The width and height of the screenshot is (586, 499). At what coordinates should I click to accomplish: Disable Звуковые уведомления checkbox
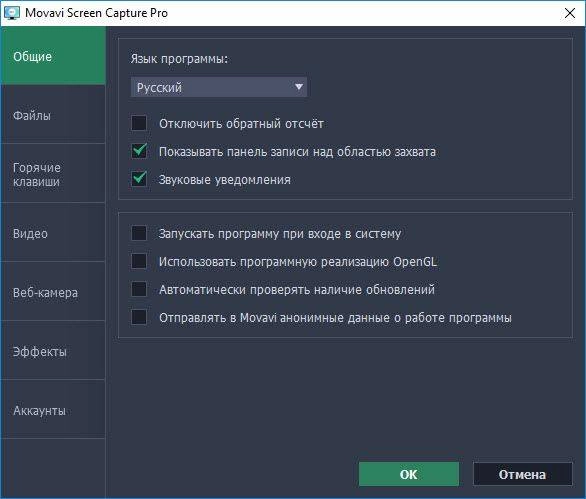139,179
